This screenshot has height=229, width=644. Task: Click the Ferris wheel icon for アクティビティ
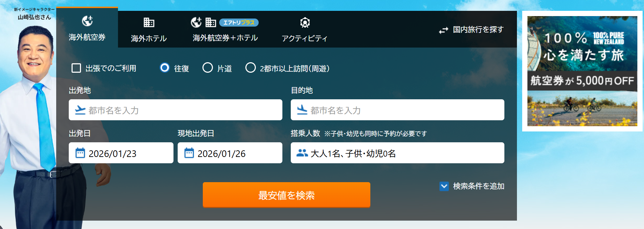point(305,23)
